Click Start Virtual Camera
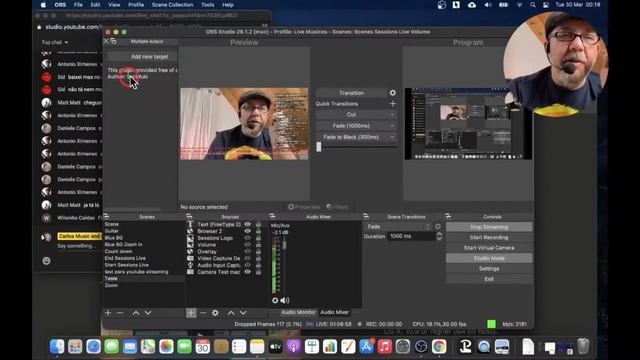Image resolution: width=640 pixels, height=360 pixels. click(x=489, y=248)
